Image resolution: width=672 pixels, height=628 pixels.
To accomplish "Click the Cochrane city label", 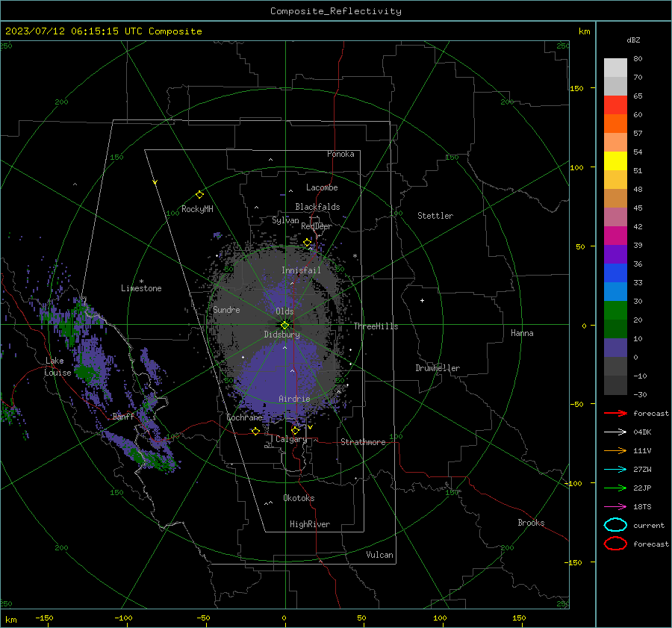I will pos(244,417).
